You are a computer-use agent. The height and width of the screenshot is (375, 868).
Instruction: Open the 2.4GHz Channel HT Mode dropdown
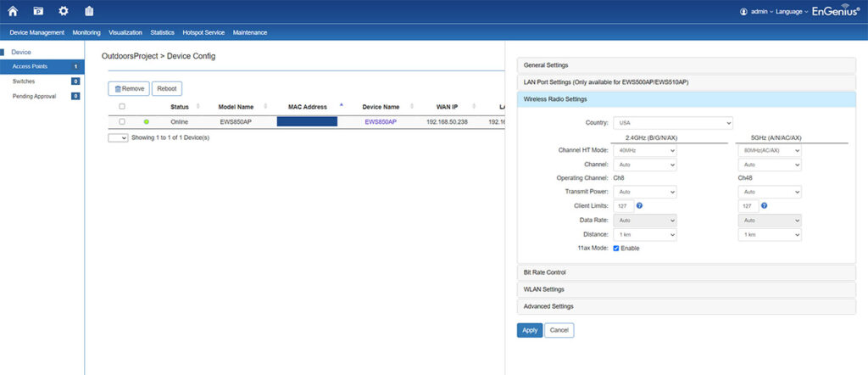645,150
